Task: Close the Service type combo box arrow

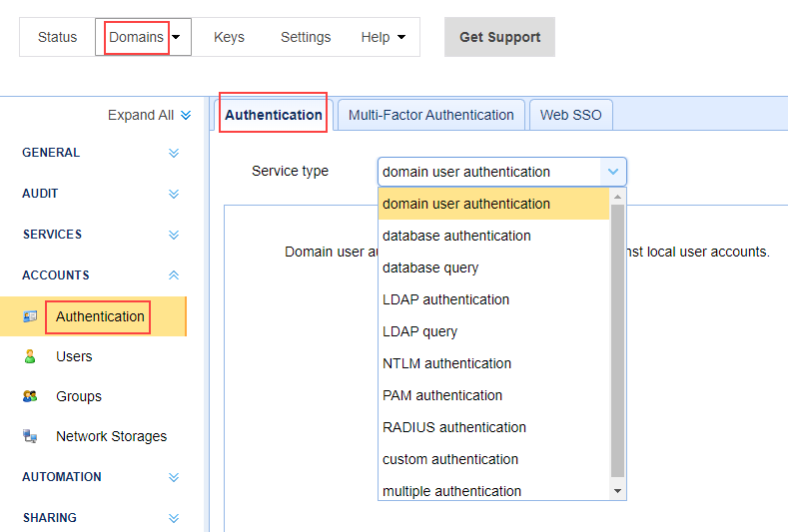Action: pos(613,172)
